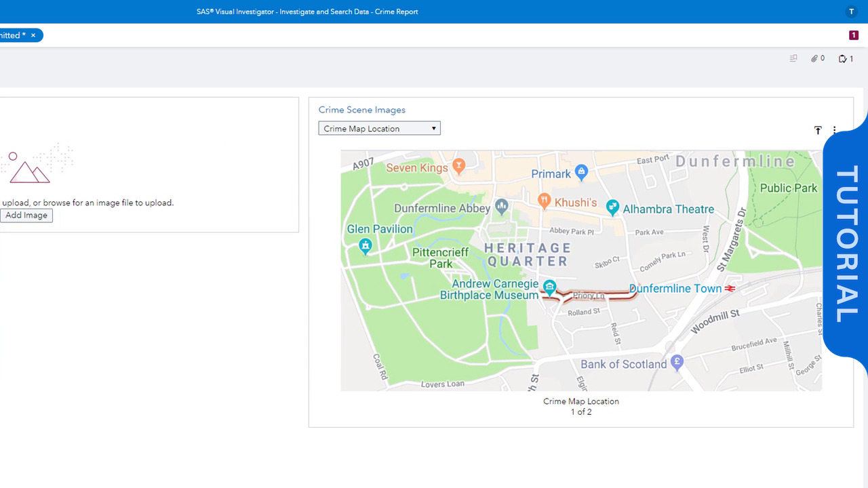Click the upload image arrow icon
The width and height of the screenshot is (868, 488).
[818, 130]
